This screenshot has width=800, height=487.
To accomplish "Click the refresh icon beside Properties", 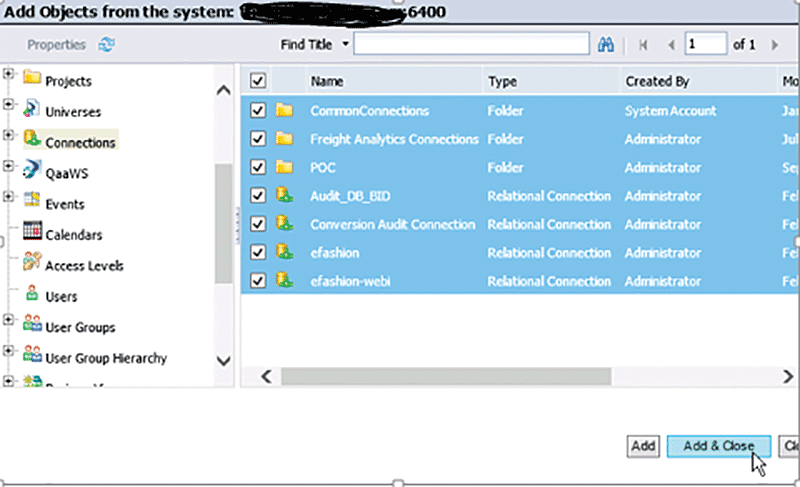I will click(106, 45).
